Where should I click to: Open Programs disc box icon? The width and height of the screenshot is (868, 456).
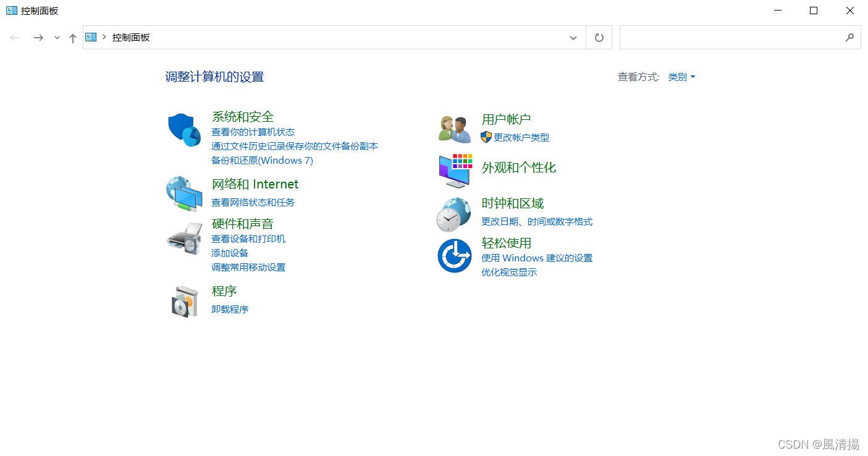[185, 302]
